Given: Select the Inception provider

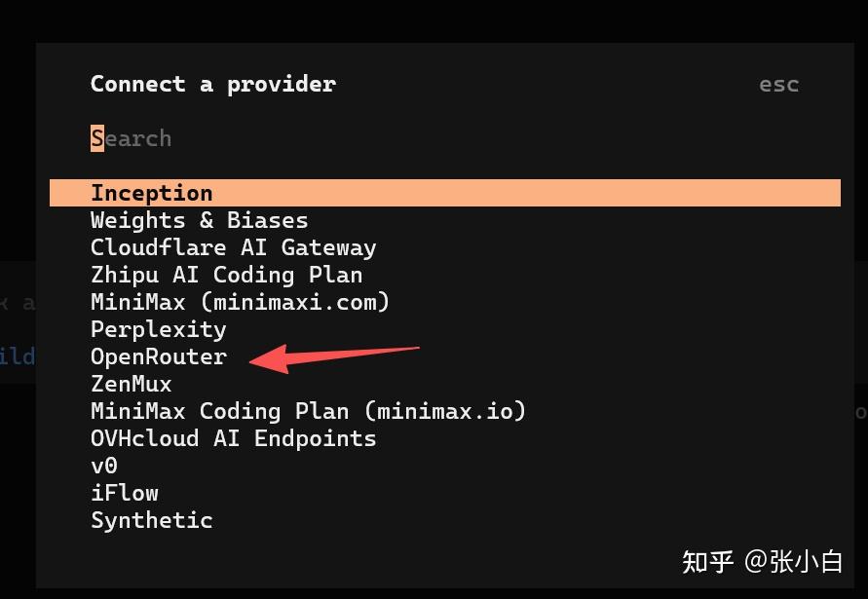Looking at the screenshot, I should point(151,193).
